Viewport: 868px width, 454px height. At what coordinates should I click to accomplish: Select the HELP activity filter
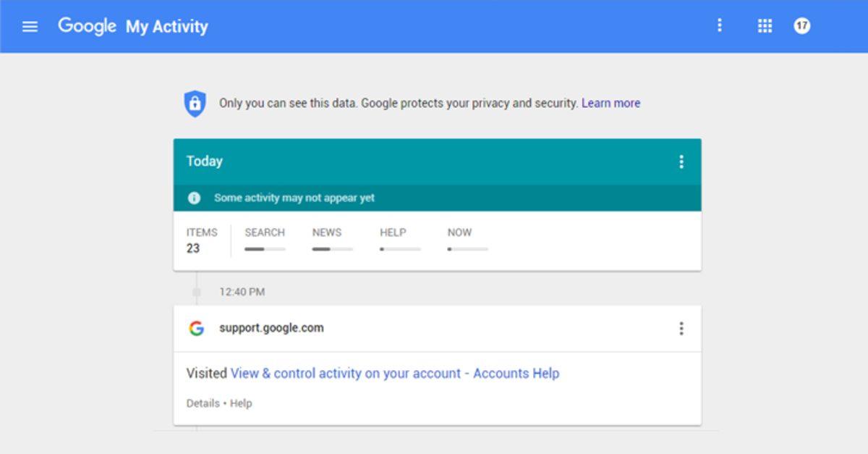tap(393, 232)
